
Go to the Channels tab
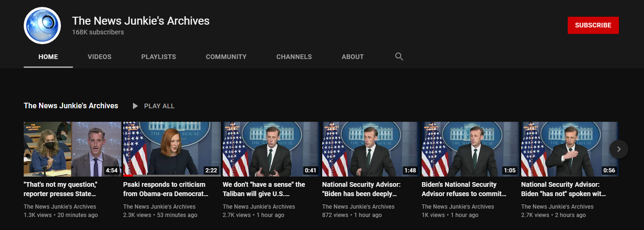(294, 57)
